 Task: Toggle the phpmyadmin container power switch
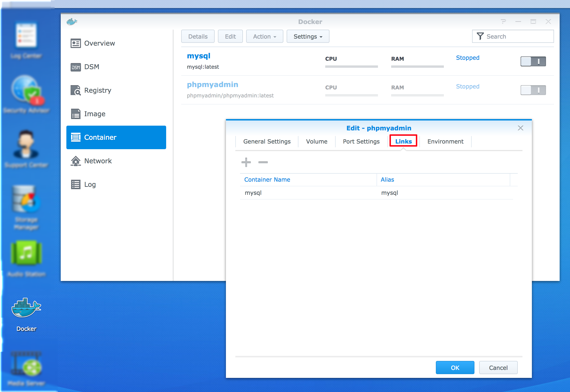[x=533, y=90]
